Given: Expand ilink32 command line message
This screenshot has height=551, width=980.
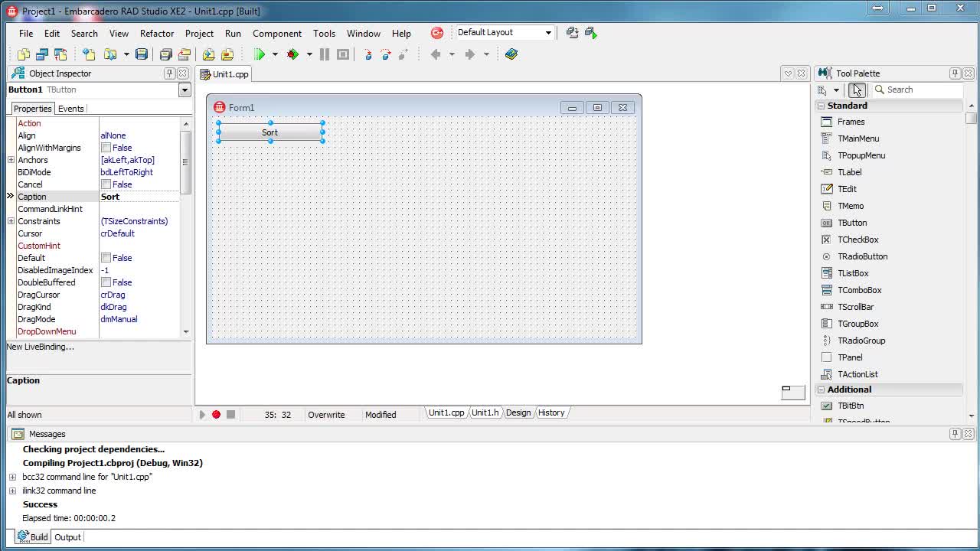Looking at the screenshot, I should [12, 491].
